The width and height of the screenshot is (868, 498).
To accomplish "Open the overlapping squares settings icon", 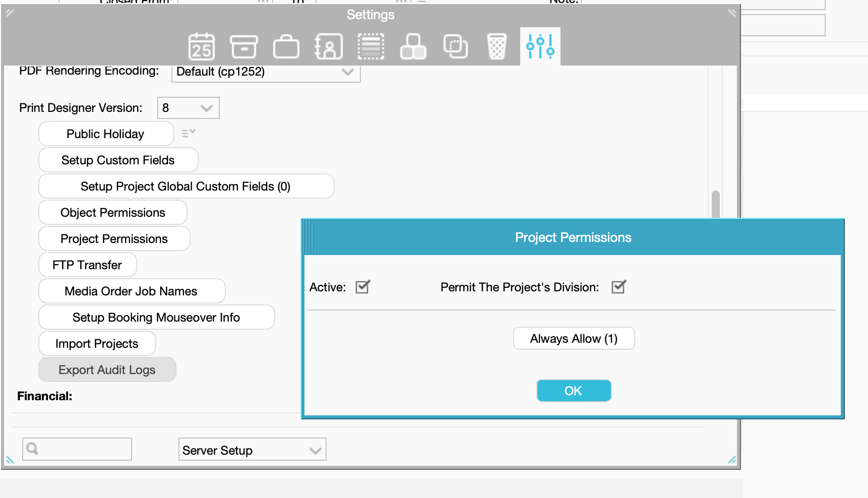I will (456, 47).
